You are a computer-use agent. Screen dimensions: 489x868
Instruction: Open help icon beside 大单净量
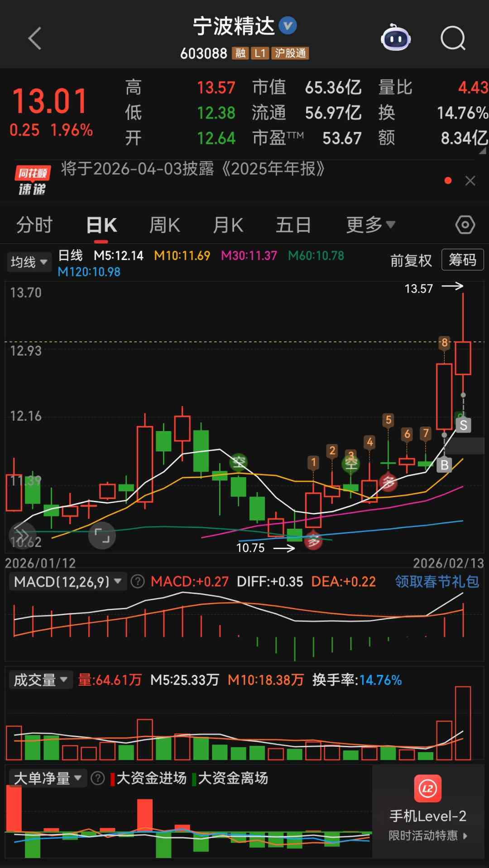pos(97,778)
